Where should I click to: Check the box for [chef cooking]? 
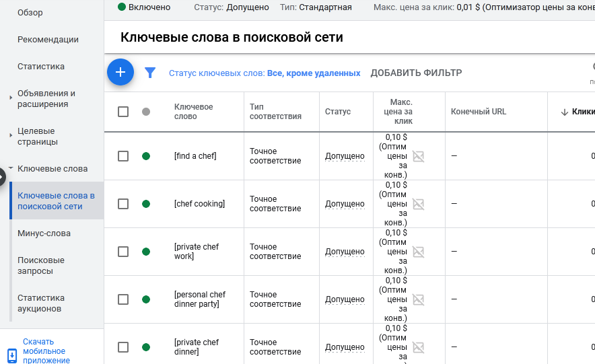tap(123, 204)
